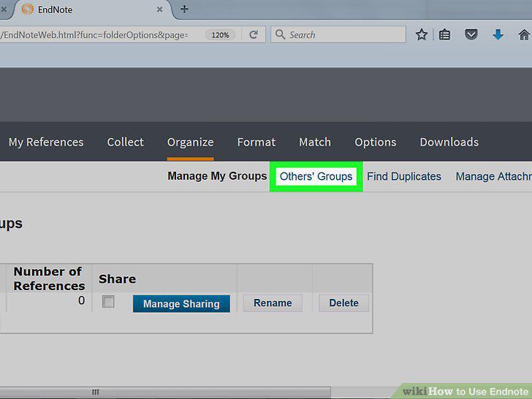
Task: Focus the browser Search field
Action: click(338, 34)
